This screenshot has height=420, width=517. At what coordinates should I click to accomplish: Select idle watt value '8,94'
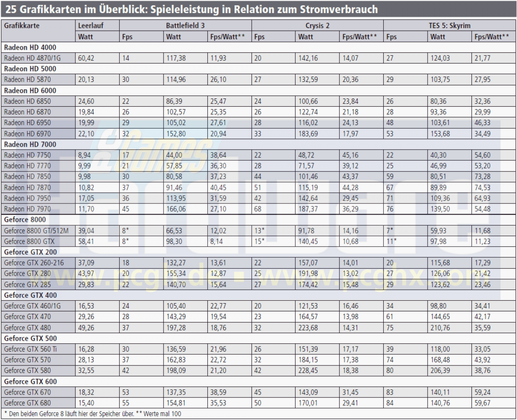tap(84, 155)
